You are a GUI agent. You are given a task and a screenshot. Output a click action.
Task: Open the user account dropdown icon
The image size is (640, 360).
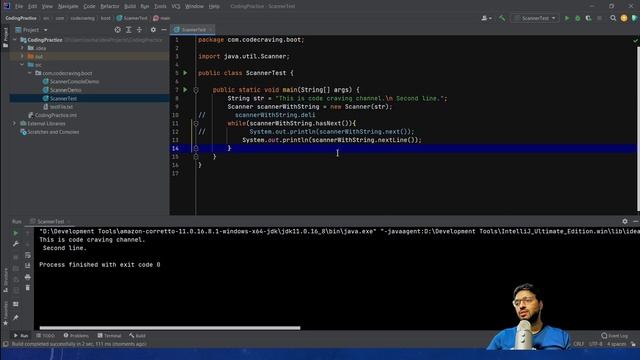click(486, 18)
